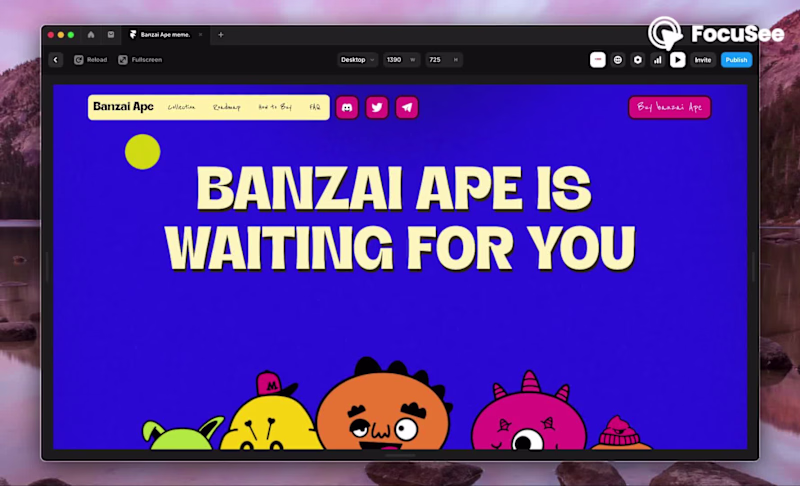Enter Fullscreen preview mode

click(140, 60)
